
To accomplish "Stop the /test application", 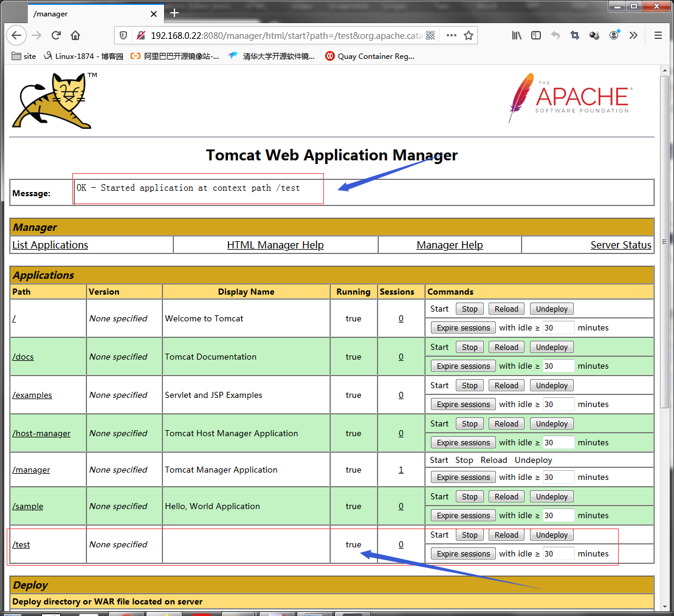I will (469, 535).
